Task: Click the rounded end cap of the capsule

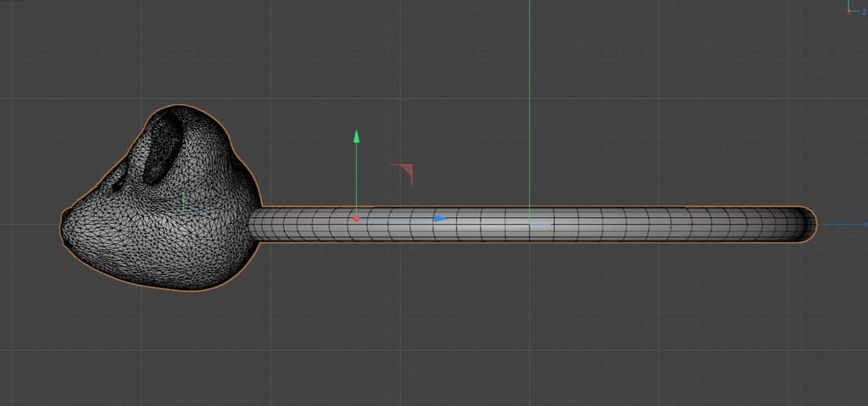Action: click(806, 225)
